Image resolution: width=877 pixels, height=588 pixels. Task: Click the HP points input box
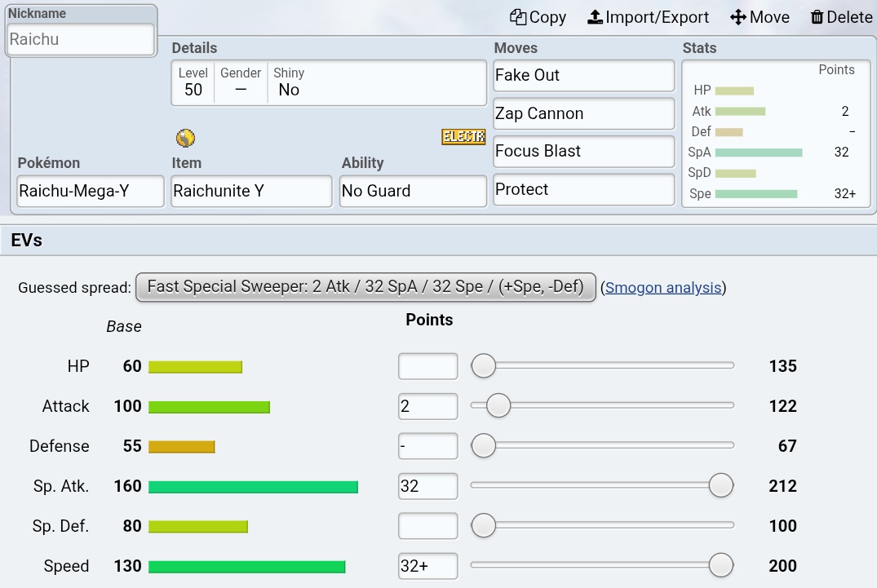(427, 366)
